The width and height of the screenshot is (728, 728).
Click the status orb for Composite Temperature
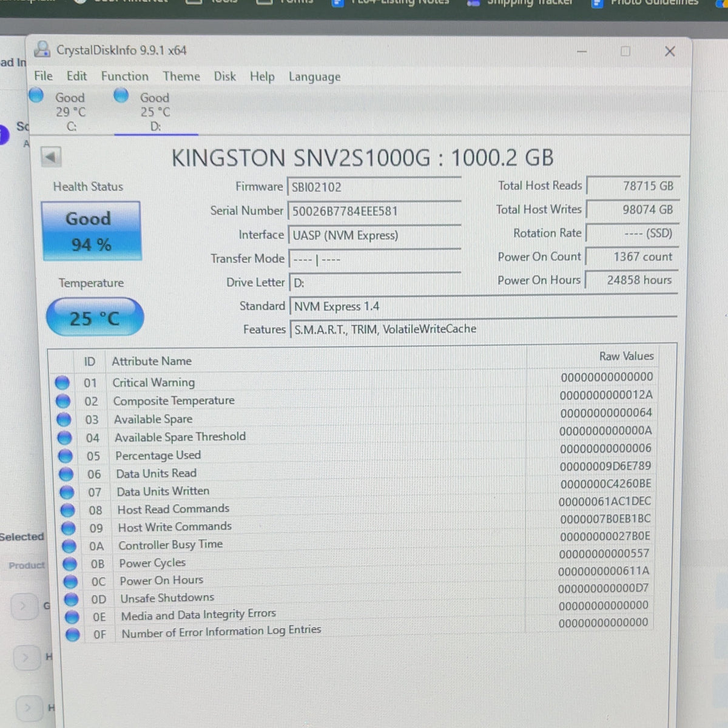pos(62,401)
